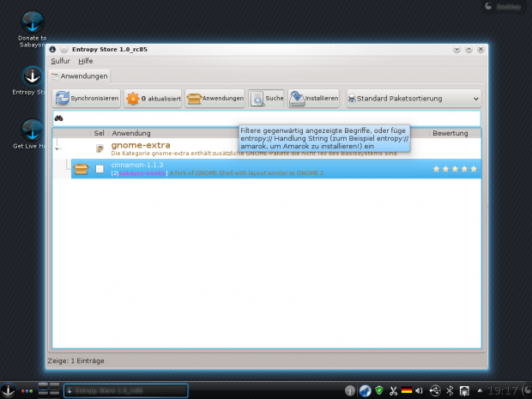This screenshot has height=399, width=532.
Task: Tick the cinnamon-1.1.3 selection checkbox
Action: tap(100, 169)
